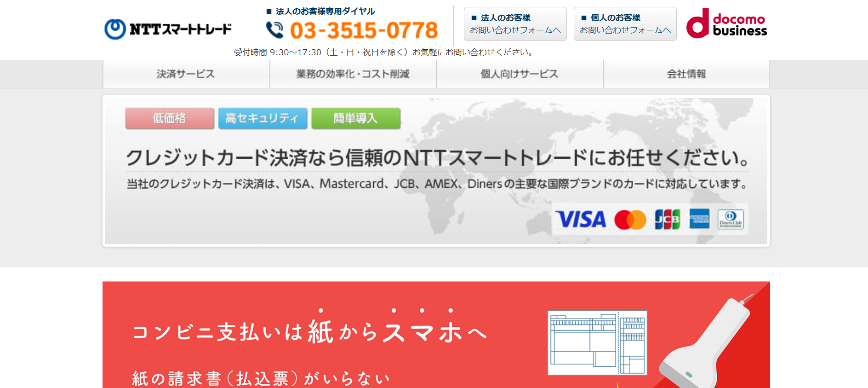Click the 法人のお客様専用ダイヤル label

click(321, 11)
